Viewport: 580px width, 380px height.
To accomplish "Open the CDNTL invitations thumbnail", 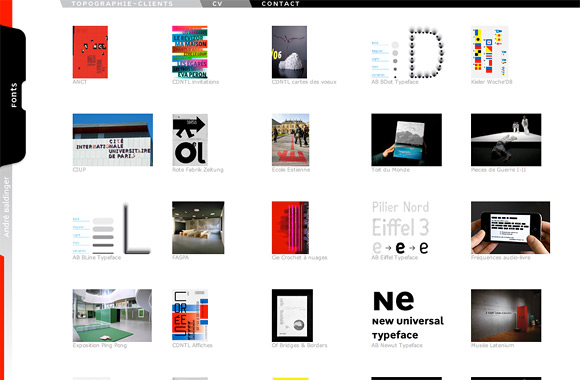I will coord(190,52).
